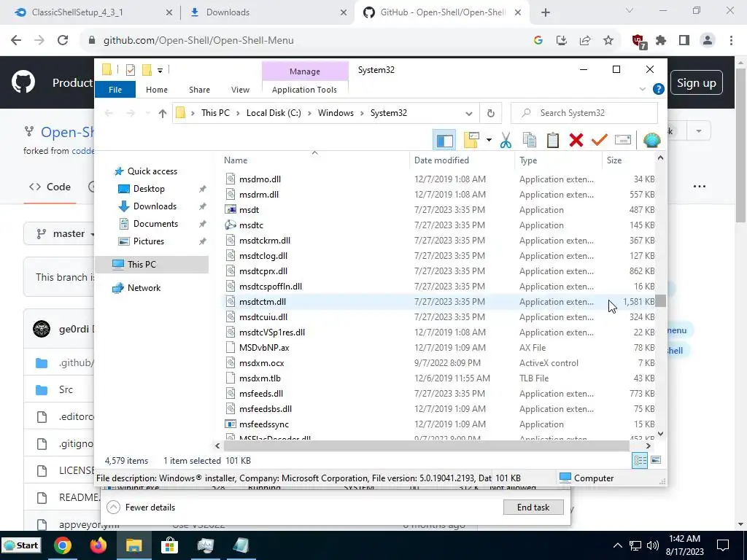The image size is (747, 560).
Task: Reload the GitHub page in Chrome
Action: point(63,41)
